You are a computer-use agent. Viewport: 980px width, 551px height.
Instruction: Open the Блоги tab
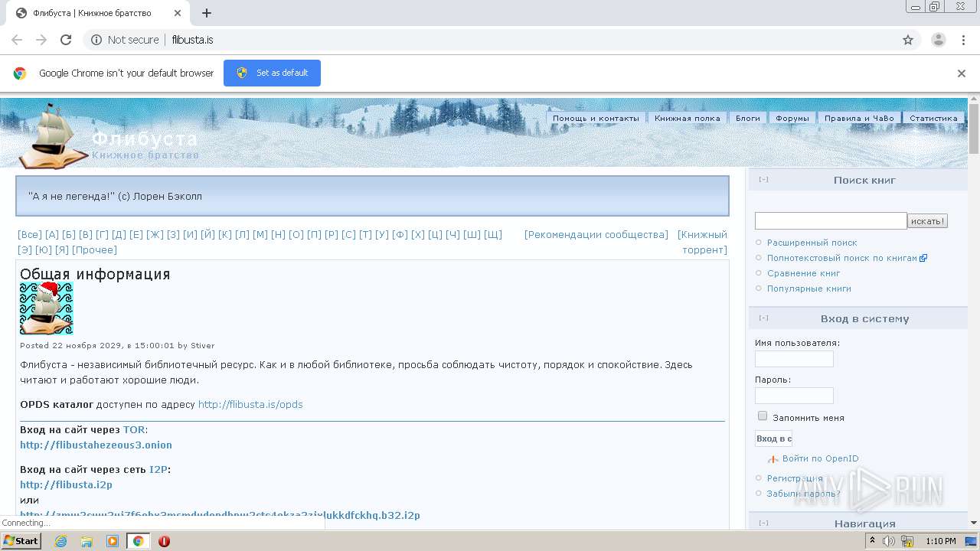[x=748, y=118]
